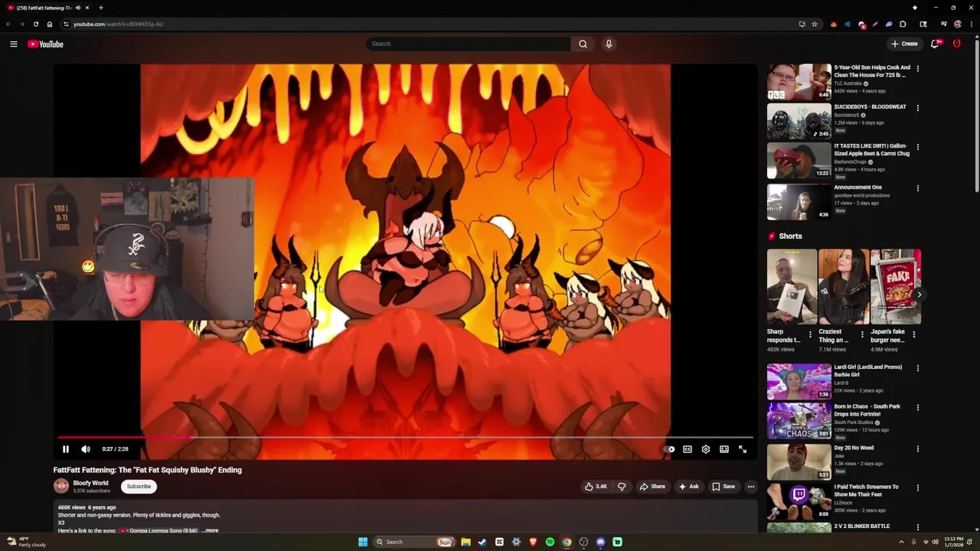The width and height of the screenshot is (980, 551).
Task: Open the browser three-dot menu
Action: click(971, 24)
